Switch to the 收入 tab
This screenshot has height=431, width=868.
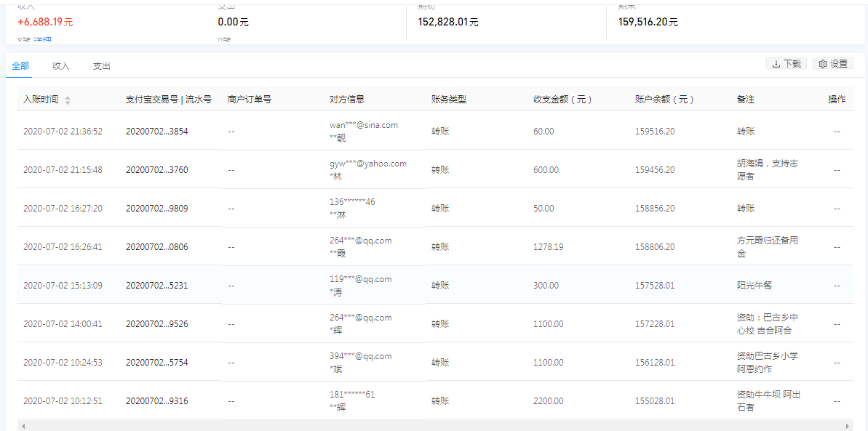[x=61, y=66]
